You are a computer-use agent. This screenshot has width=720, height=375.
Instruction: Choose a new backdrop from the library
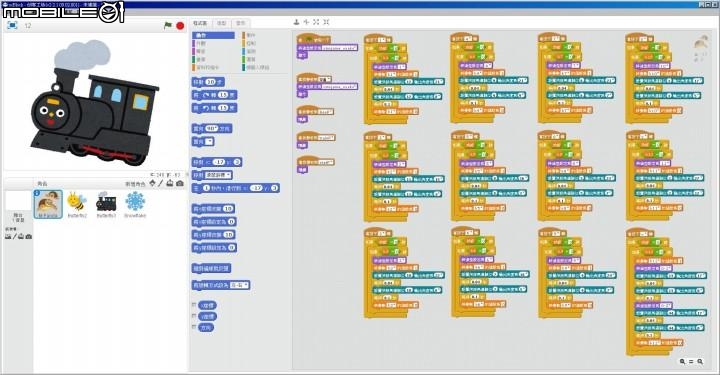[x=8, y=236]
